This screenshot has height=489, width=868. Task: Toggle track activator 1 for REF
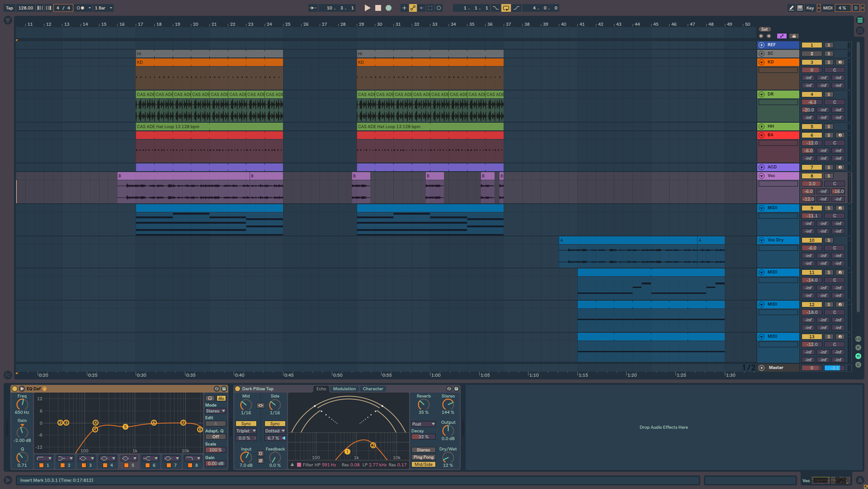click(x=812, y=45)
